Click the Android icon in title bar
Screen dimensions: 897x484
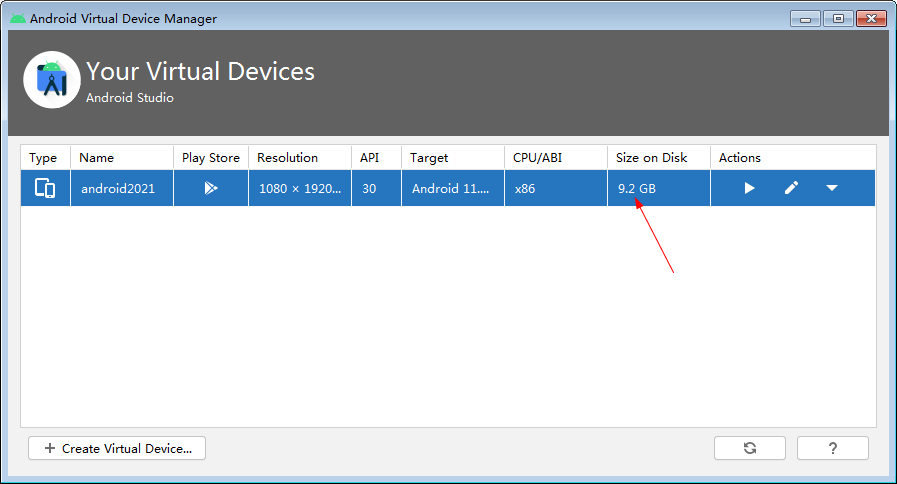click(x=18, y=18)
